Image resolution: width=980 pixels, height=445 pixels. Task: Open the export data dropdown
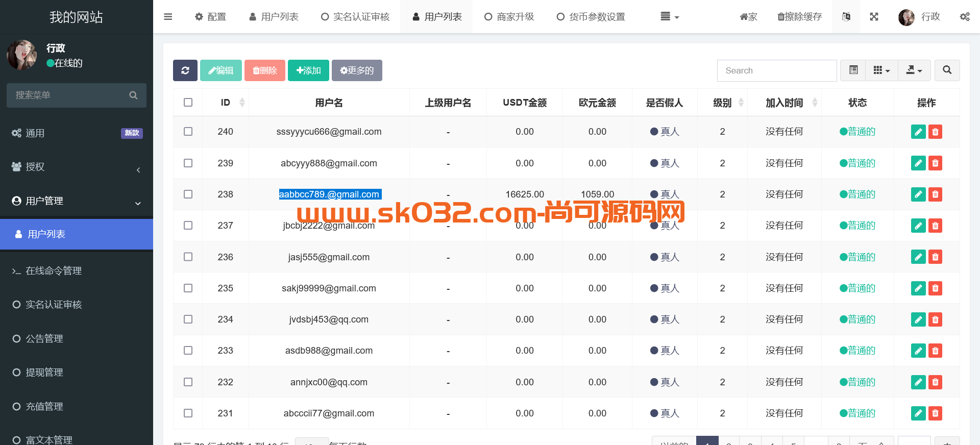(914, 70)
